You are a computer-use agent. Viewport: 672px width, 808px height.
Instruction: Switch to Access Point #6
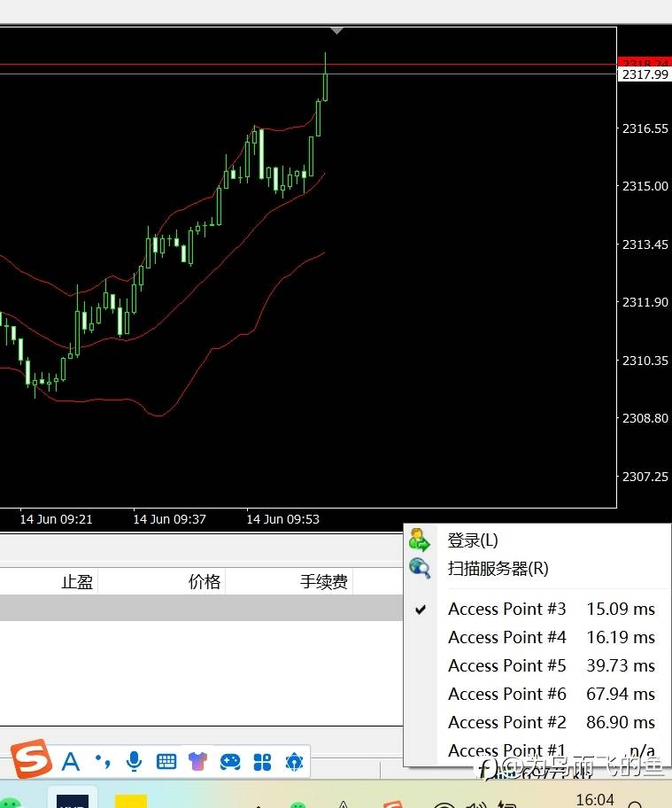coord(537,694)
